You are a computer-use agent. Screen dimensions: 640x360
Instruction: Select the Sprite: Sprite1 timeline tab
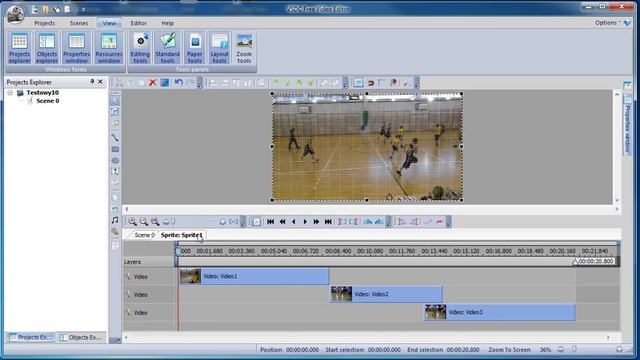pyautogui.click(x=181, y=235)
